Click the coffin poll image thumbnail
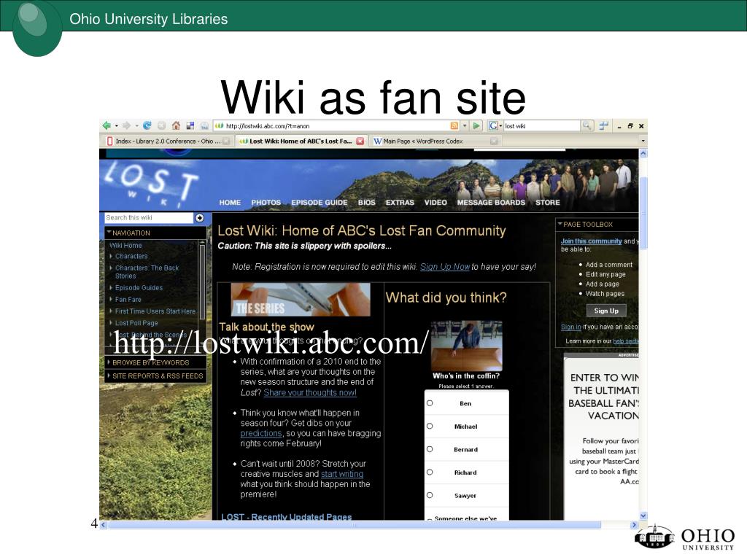The width and height of the screenshot is (747, 560). [x=466, y=345]
